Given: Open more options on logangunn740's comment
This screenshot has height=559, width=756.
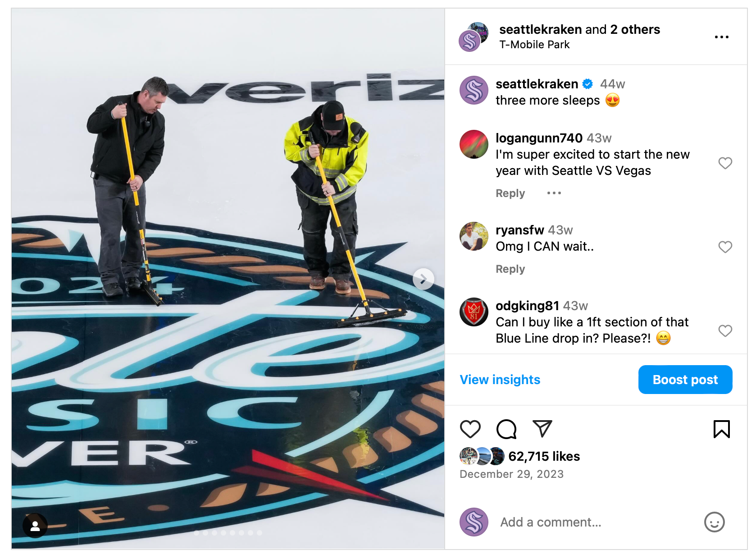Looking at the screenshot, I should pos(554,193).
